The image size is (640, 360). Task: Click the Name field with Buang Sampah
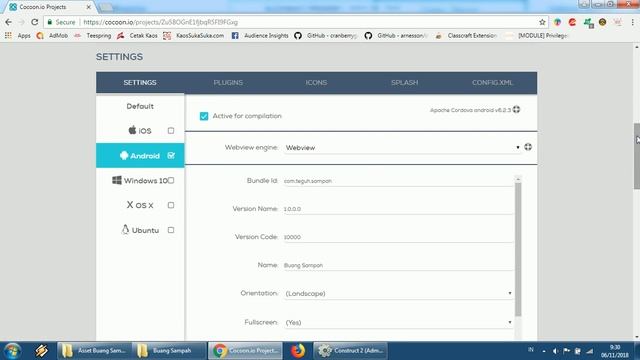[398, 265]
